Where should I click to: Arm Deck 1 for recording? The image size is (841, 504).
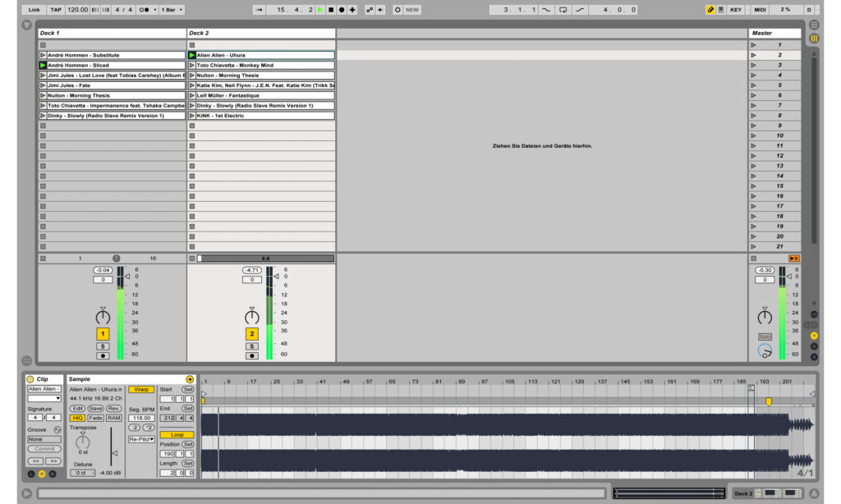[103, 355]
